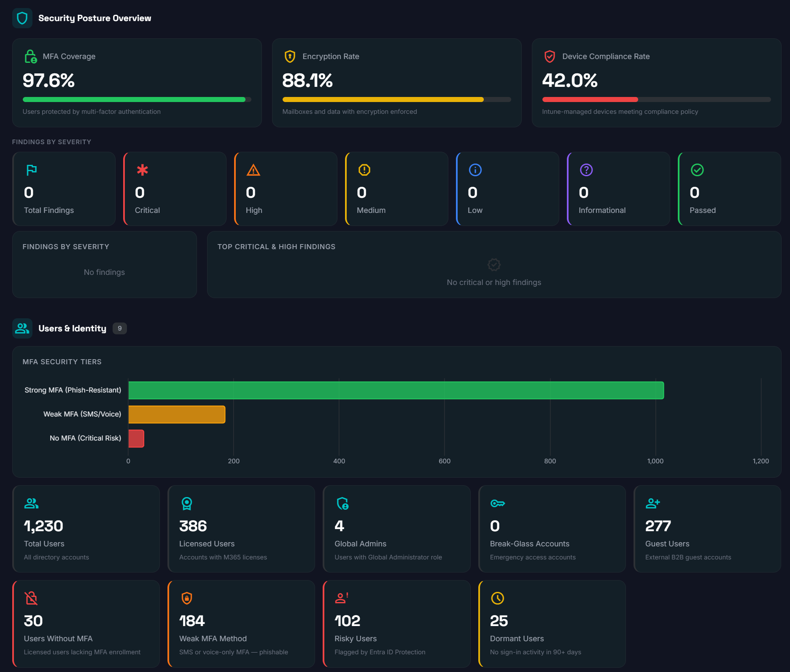This screenshot has width=790, height=672.
Task: Click the Risky Users alert-person icon
Action: pyautogui.click(x=342, y=598)
